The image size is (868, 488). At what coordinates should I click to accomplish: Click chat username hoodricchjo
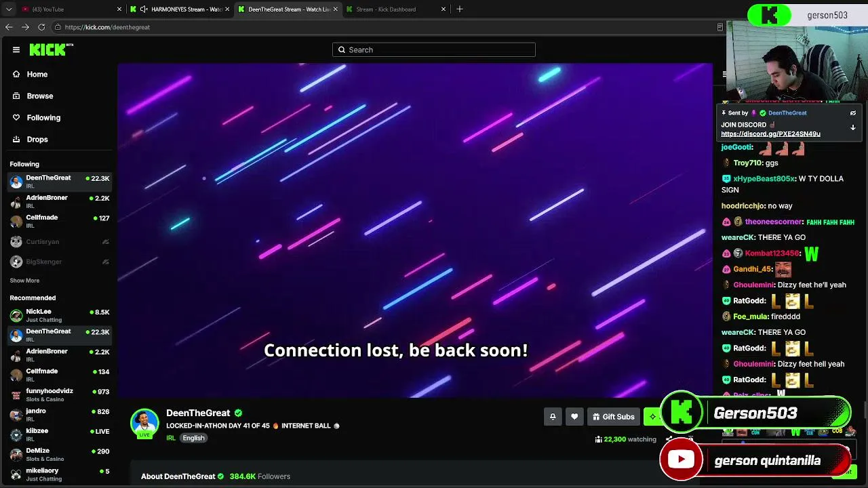tap(743, 206)
